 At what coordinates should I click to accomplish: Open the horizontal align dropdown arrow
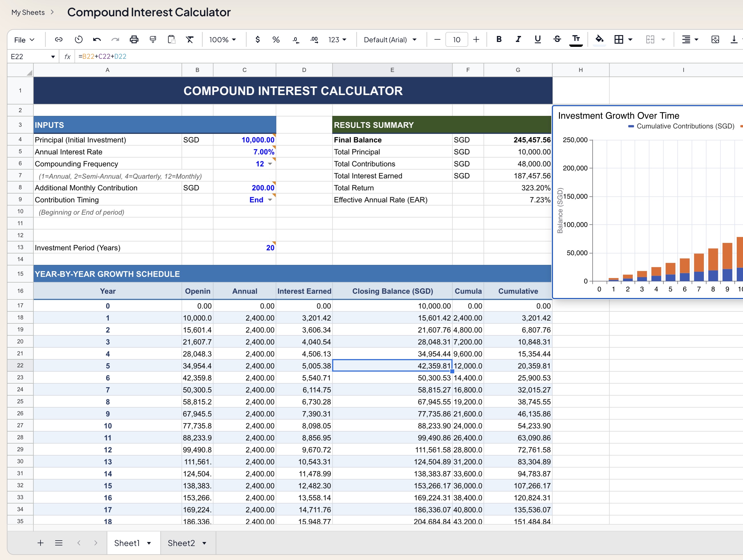tap(697, 40)
